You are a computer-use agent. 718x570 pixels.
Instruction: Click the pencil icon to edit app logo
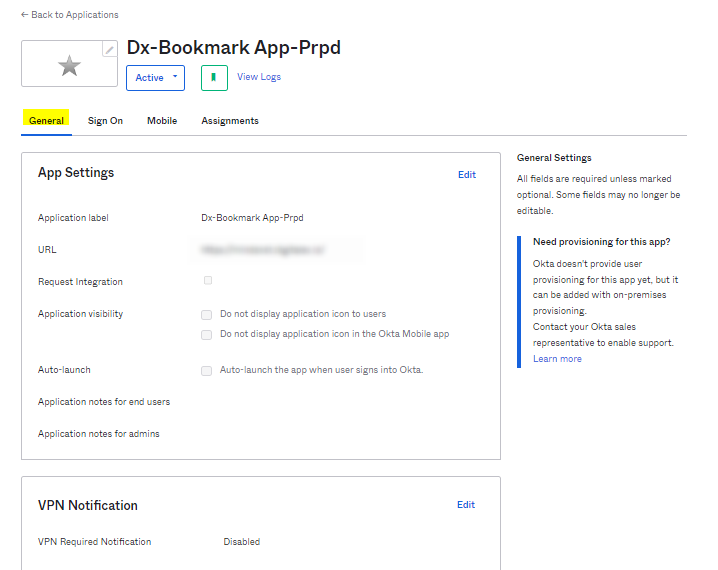pos(110,49)
